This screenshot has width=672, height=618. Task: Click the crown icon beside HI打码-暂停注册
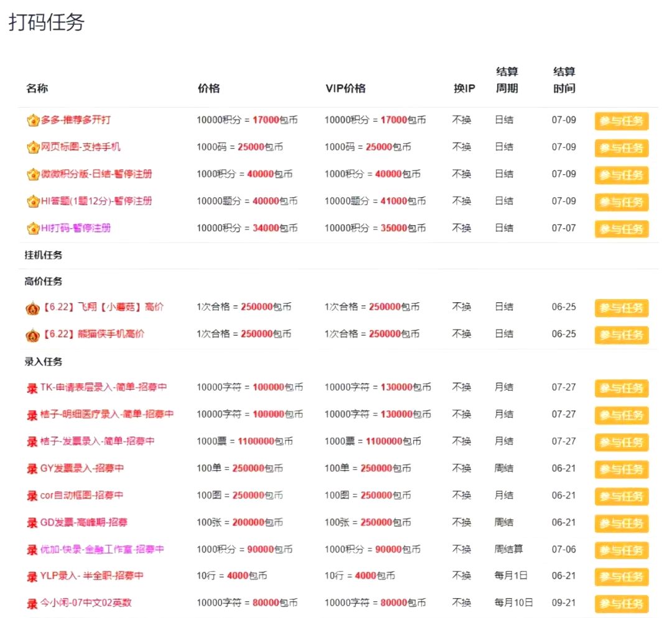32,228
